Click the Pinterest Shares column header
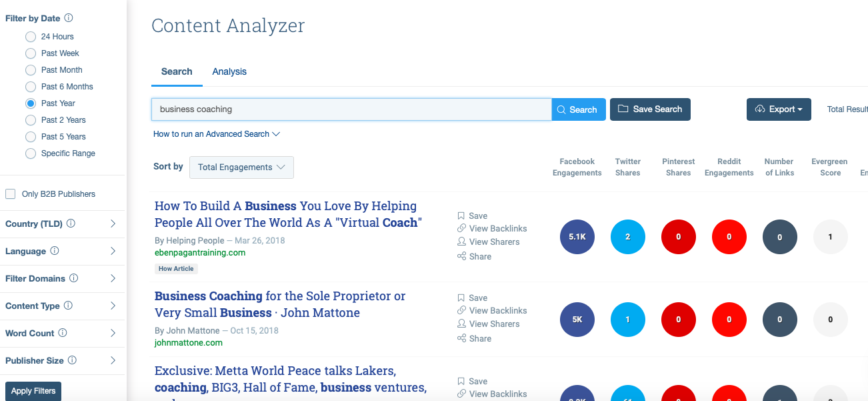The width and height of the screenshot is (868, 401). pos(679,167)
